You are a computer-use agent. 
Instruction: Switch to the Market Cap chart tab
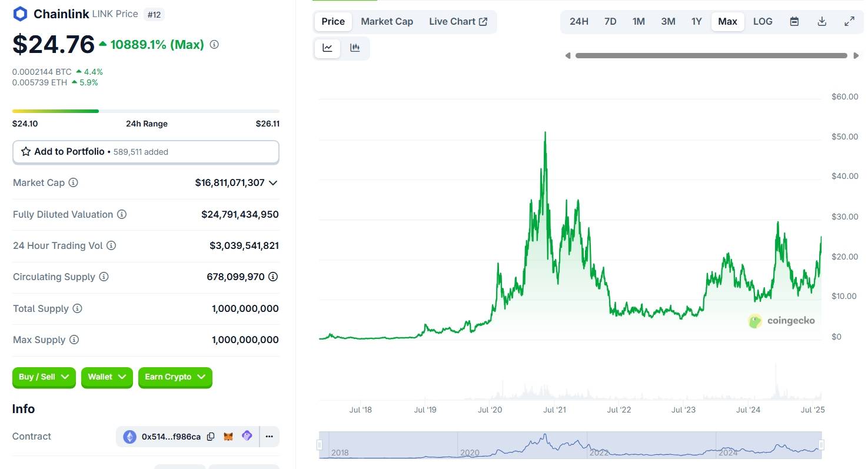pos(387,22)
